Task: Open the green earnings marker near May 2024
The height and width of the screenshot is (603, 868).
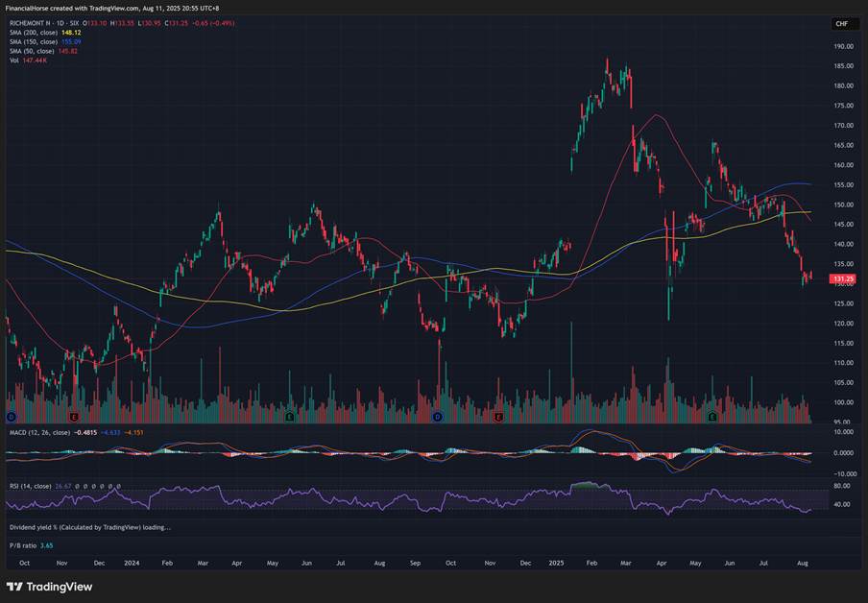Action: click(x=290, y=417)
